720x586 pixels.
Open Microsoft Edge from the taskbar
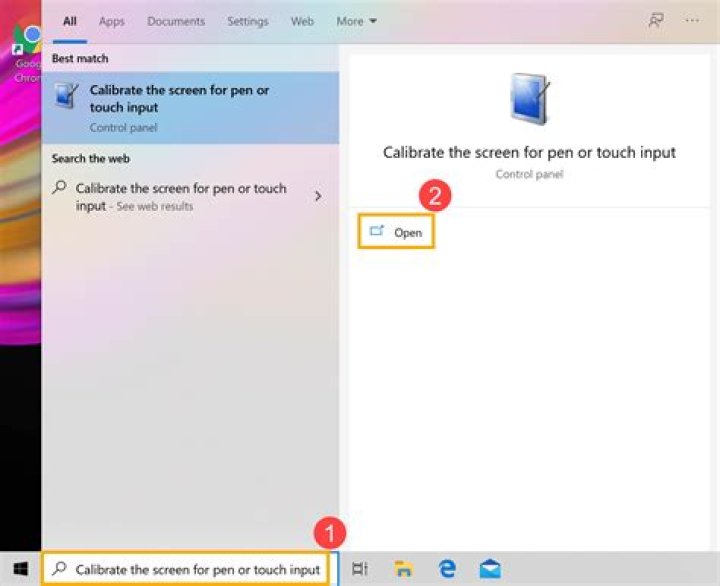pos(446,569)
